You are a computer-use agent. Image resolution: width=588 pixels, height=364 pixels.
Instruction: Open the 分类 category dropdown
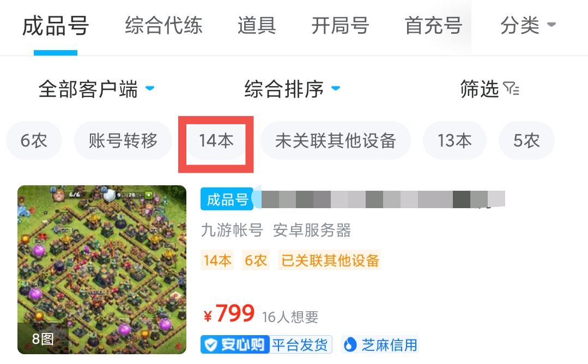[528, 26]
